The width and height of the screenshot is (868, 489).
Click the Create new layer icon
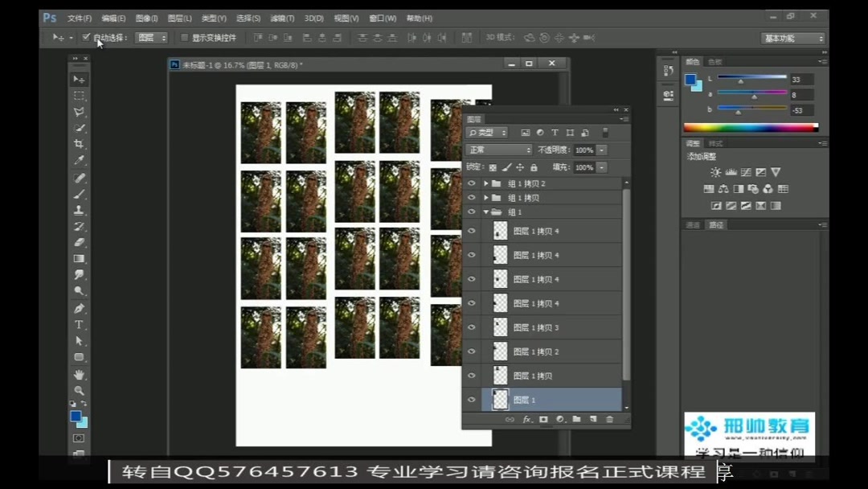click(x=592, y=419)
